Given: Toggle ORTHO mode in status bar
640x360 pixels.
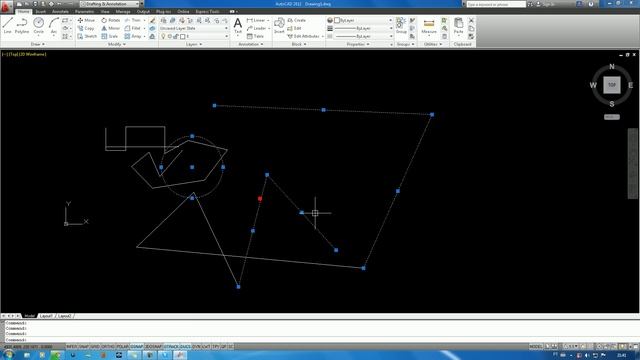Looking at the screenshot, I should pyautogui.click(x=108, y=347).
